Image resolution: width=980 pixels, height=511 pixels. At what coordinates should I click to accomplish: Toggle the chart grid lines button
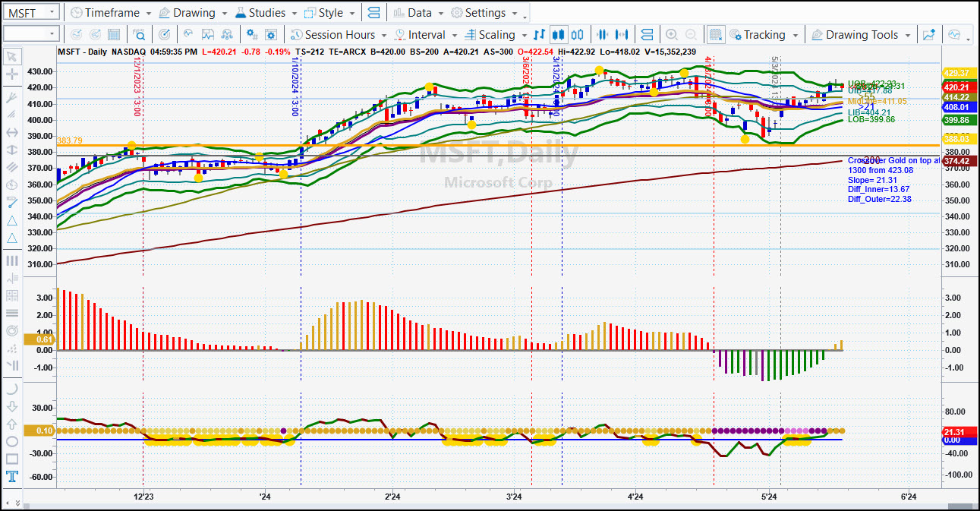pyautogui.click(x=715, y=35)
